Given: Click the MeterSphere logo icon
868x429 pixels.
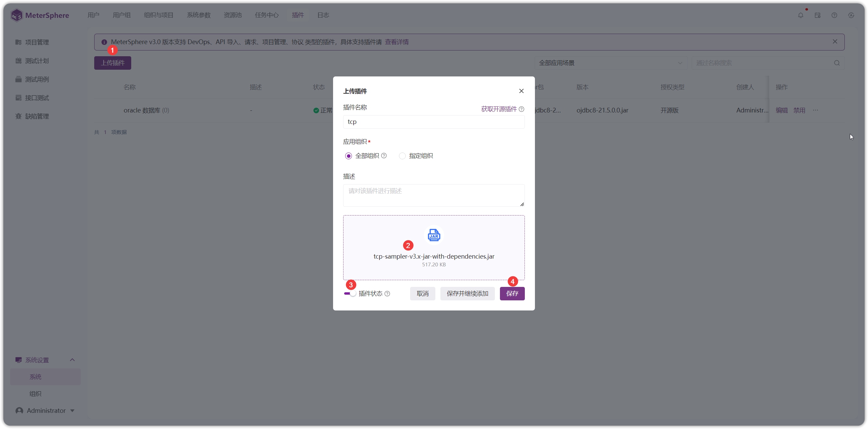Looking at the screenshot, I should tap(16, 15).
